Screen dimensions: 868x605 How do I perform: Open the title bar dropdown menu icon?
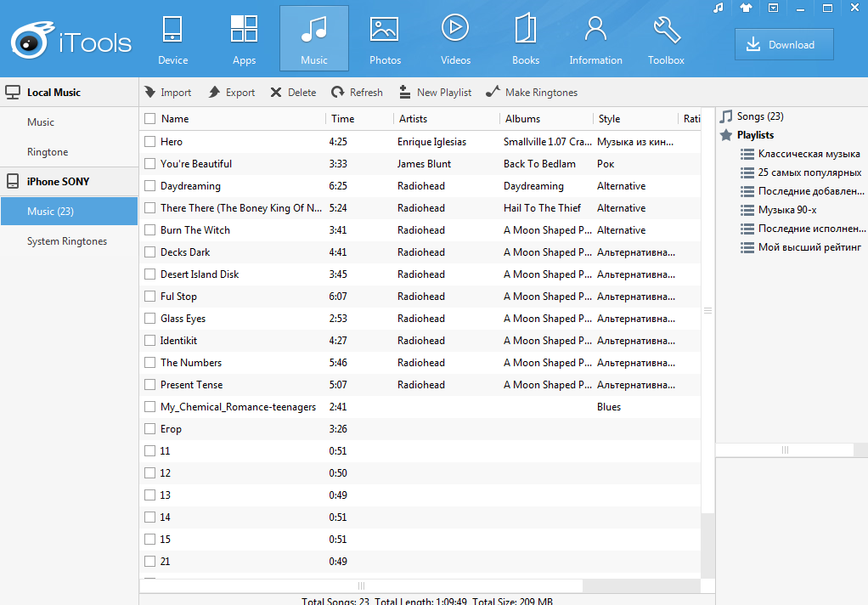pyautogui.click(x=773, y=8)
